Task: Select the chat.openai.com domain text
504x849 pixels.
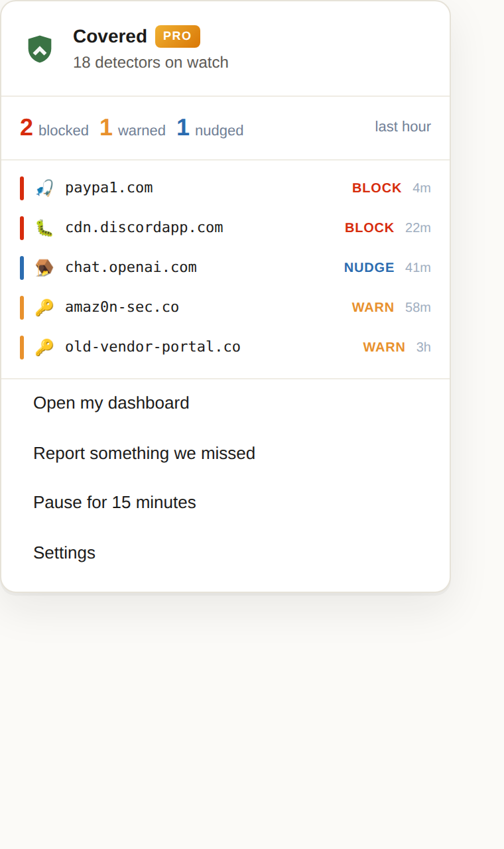Action: point(131,267)
